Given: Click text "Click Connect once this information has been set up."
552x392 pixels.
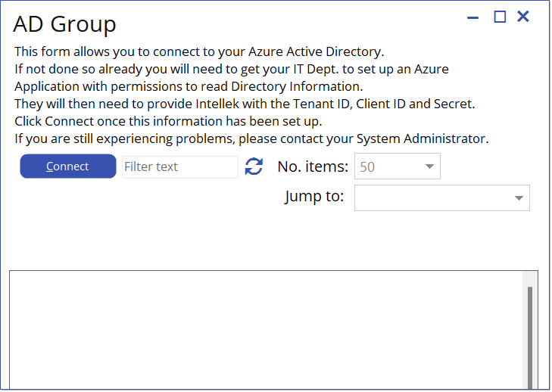Looking at the screenshot, I should tap(168, 121).
